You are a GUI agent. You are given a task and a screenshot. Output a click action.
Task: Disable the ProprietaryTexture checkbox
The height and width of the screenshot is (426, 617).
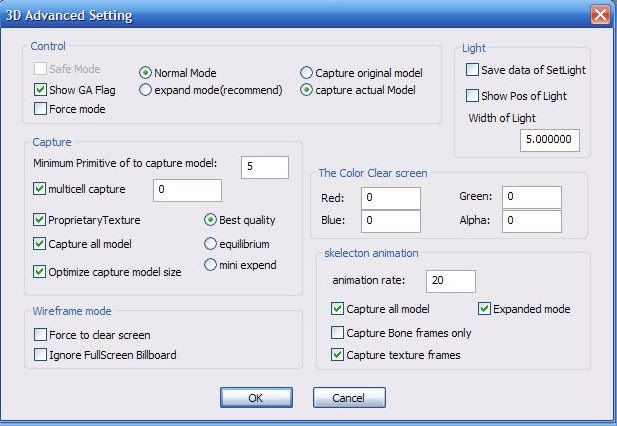(x=40, y=219)
